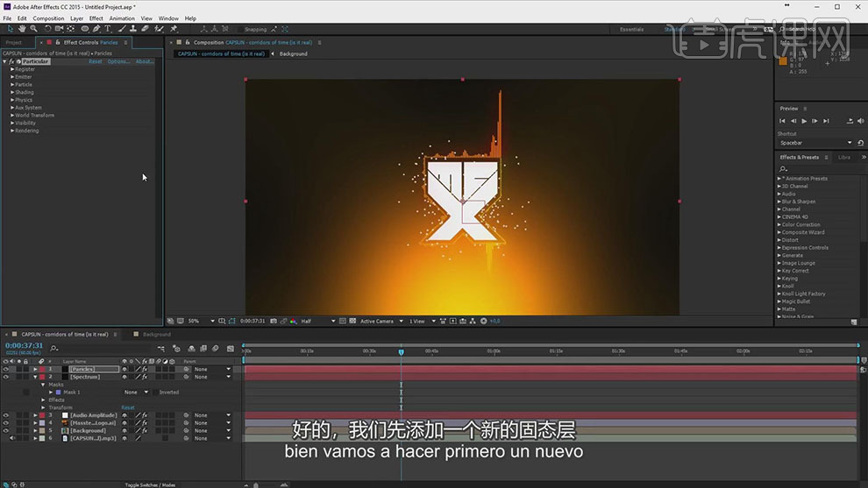Viewport: 868px width, 488px height.
Task: Switch to the Project panel tab
Action: point(14,42)
